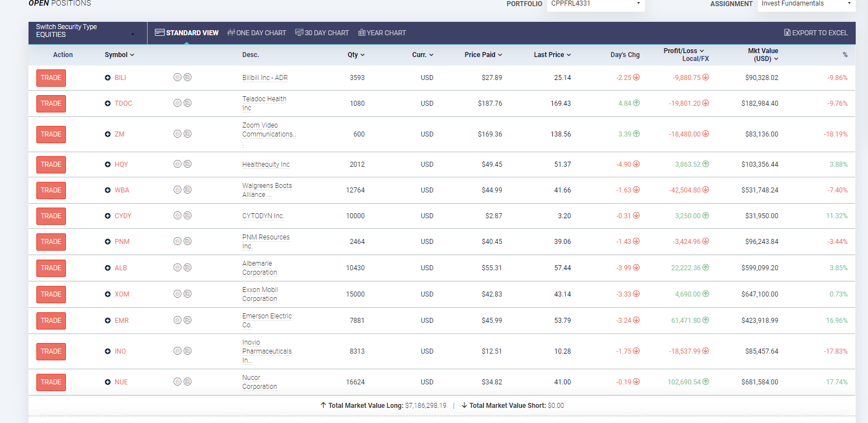Sort by Curr. column header
The height and width of the screenshot is (423, 868).
pyautogui.click(x=423, y=55)
